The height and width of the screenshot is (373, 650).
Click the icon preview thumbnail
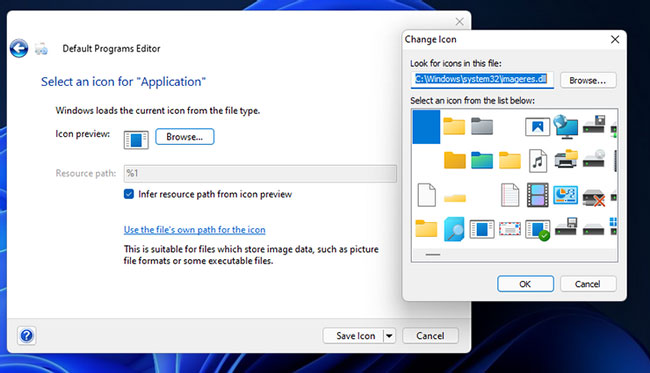(136, 140)
